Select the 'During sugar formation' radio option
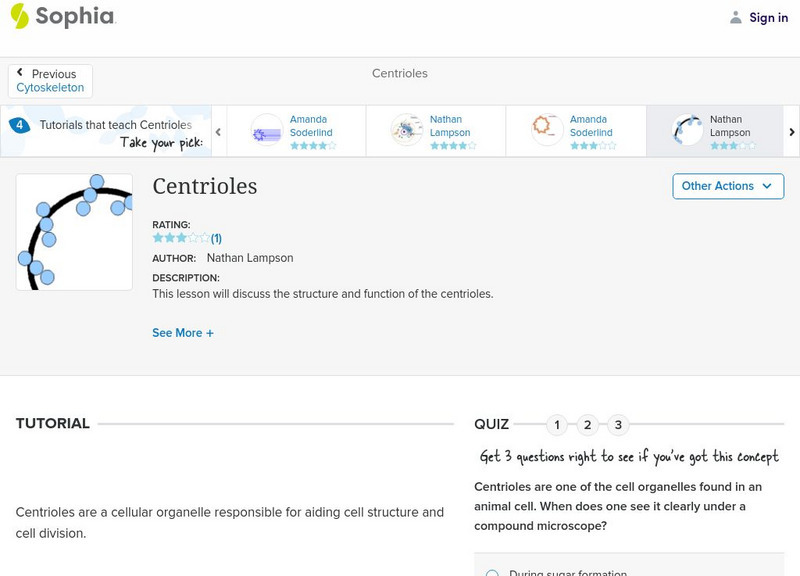Image resolution: width=800 pixels, height=576 pixels. (492, 573)
